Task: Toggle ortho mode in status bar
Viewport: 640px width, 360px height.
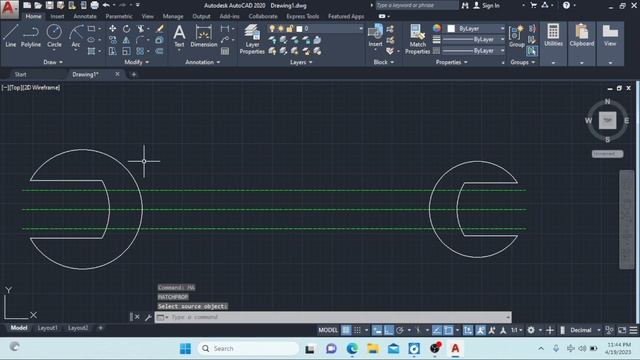Action: coord(389,330)
